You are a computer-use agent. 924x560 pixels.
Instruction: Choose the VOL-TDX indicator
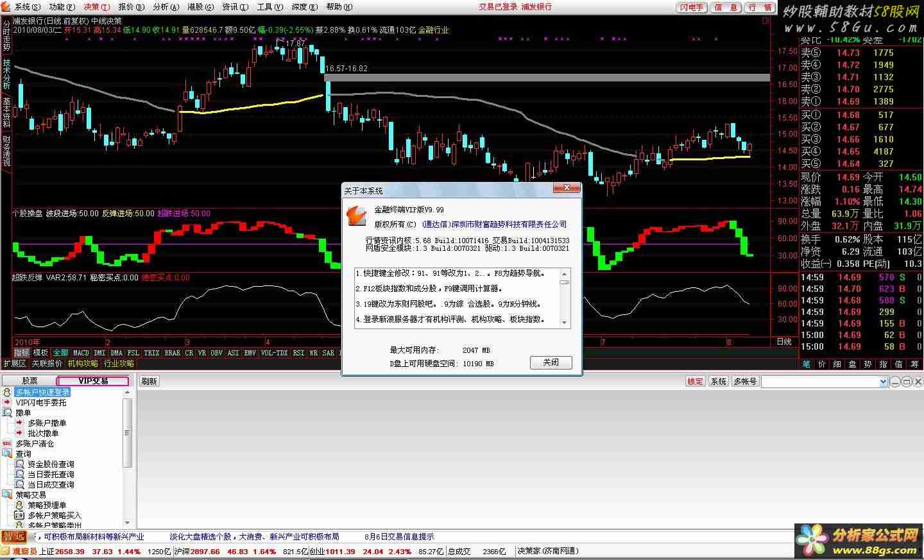click(274, 353)
